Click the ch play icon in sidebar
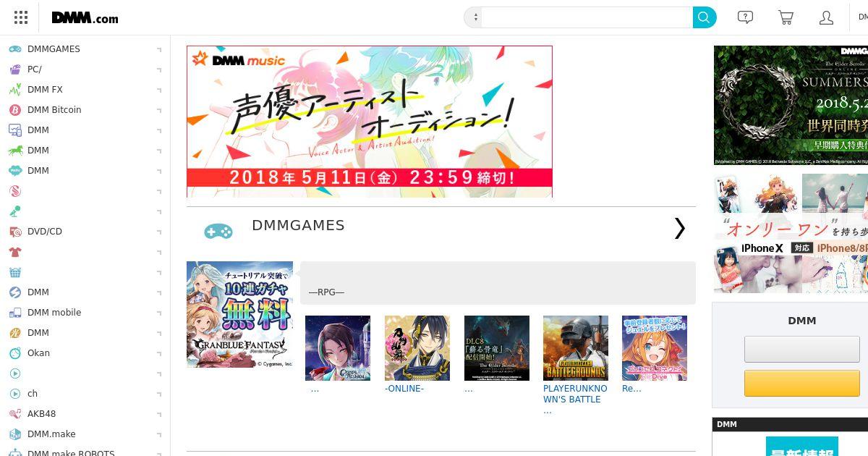Image resolution: width=868 pixels, height=456 pixels. coord(15,394)
